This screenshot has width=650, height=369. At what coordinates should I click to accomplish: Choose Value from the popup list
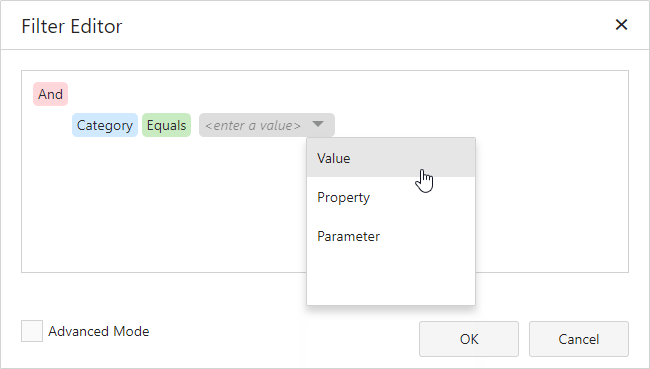tap(391, 158)
